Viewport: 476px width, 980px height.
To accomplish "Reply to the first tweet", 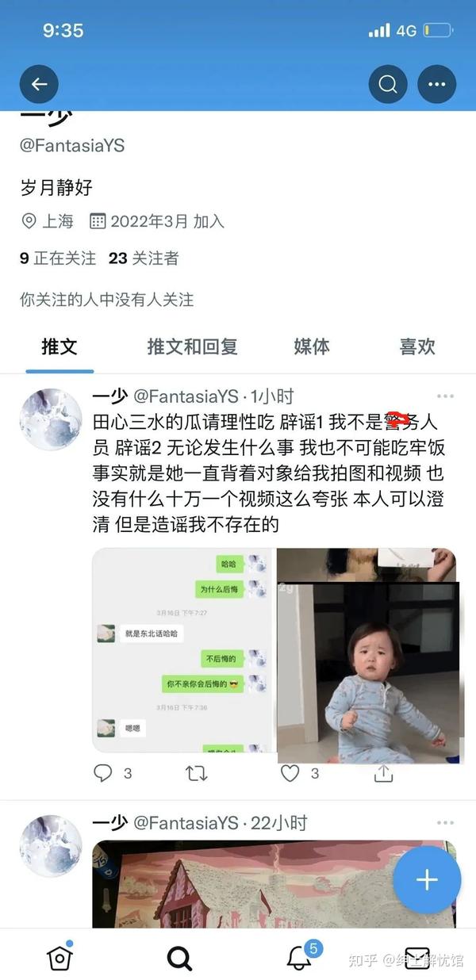I will (x=103, y=772).
